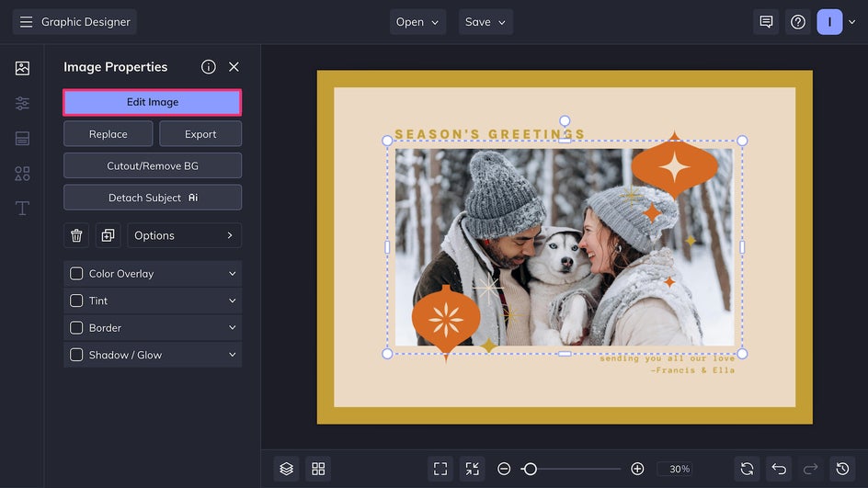Click the Replace button
The width and height of the screenshot is (868, 488).
(x=108, y=134)
